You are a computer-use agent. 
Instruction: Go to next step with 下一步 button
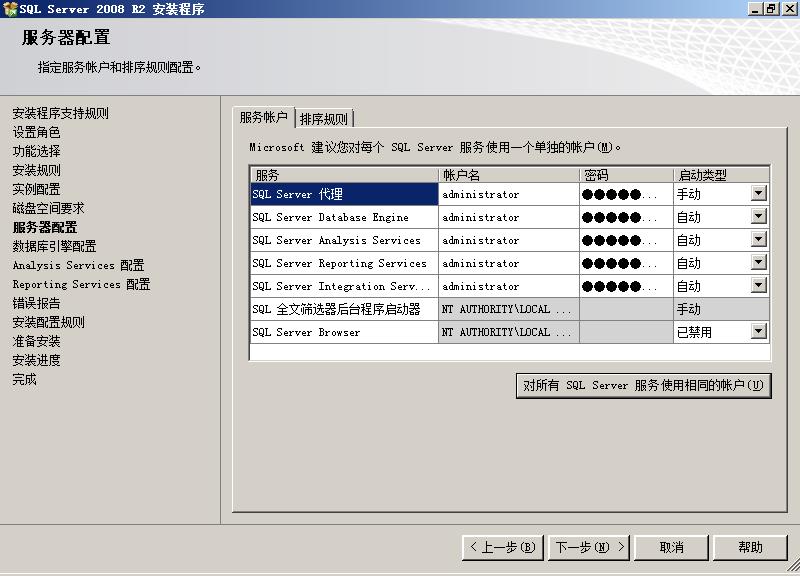590,547
